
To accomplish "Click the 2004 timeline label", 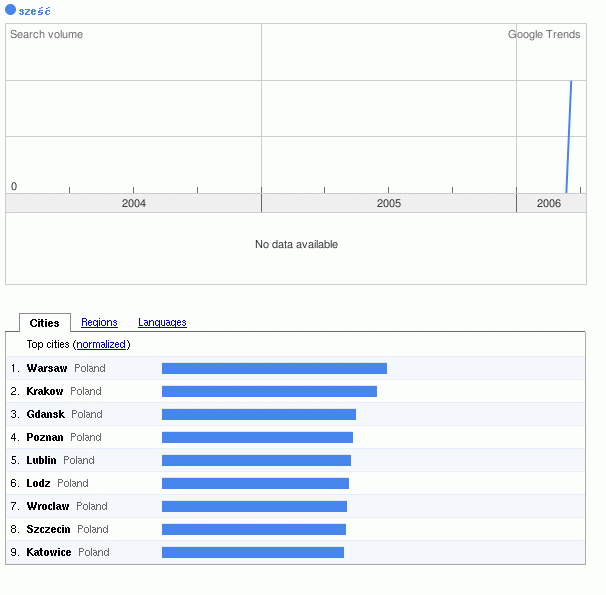I will pos(133,203).
